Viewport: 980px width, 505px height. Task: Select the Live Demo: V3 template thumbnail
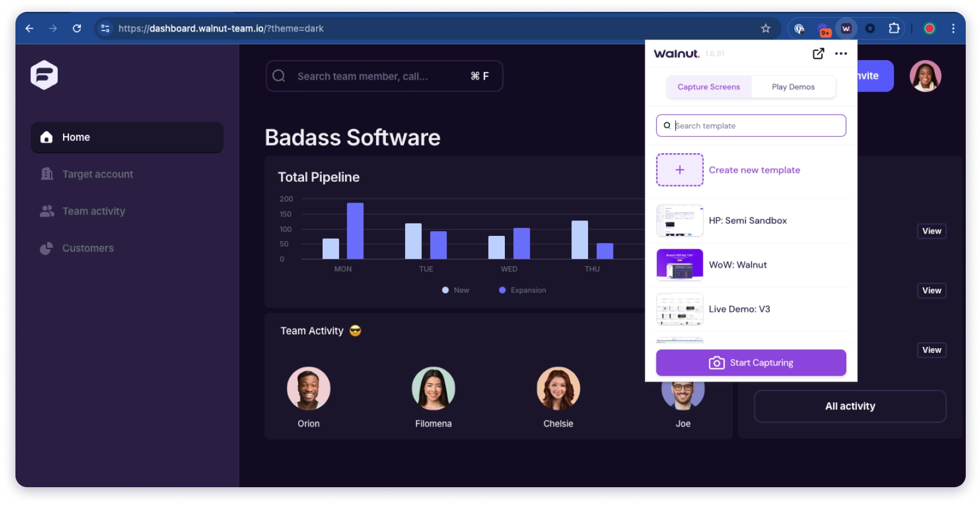[x=679, y=309]
